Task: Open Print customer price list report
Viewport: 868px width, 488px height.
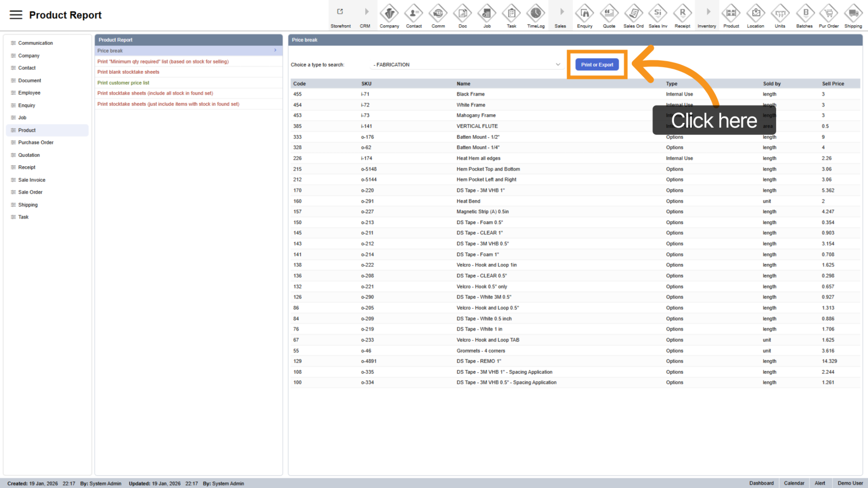Action: click(x=123, y=83)
